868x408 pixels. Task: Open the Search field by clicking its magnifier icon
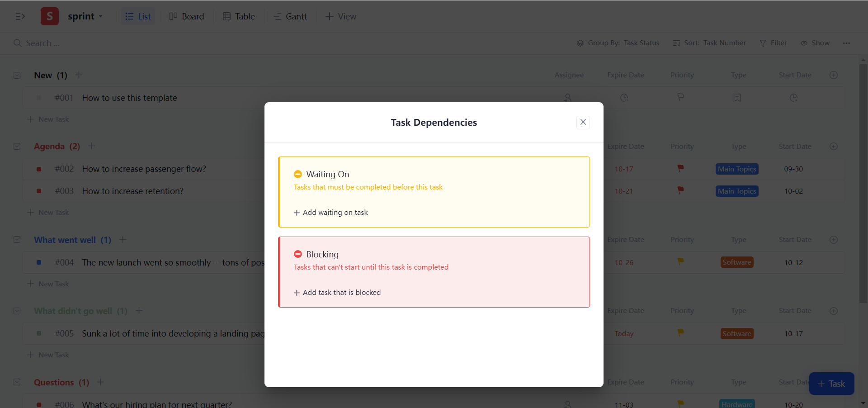(x=18, y=43)
